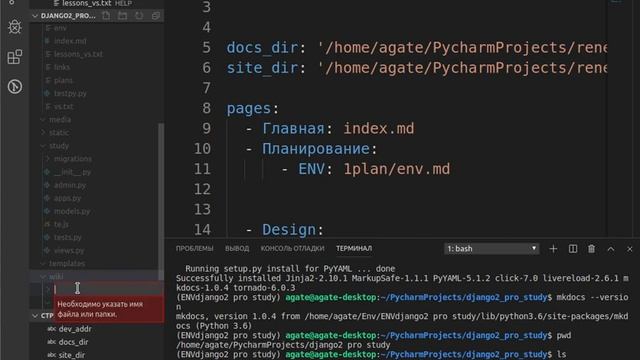Switch to the ВЫВОД tab
The height and width of the screenshot is (360, 640).
pyautogui.click(x=237, y=248)
